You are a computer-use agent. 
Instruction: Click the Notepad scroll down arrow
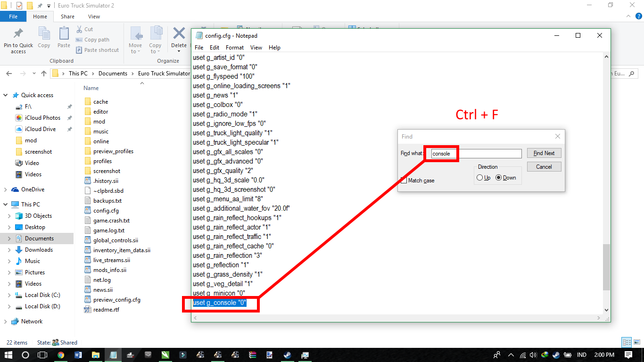(606, 310)
